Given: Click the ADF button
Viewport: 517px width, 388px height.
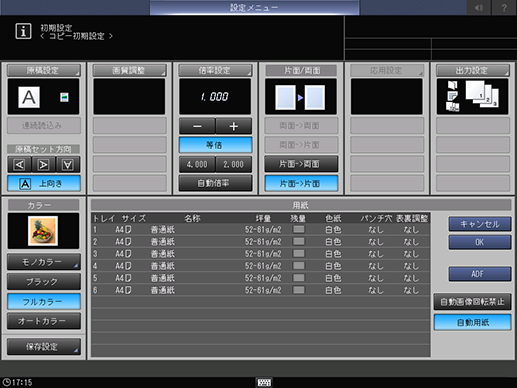Looking at the screenshot, I should click(480, 274).
